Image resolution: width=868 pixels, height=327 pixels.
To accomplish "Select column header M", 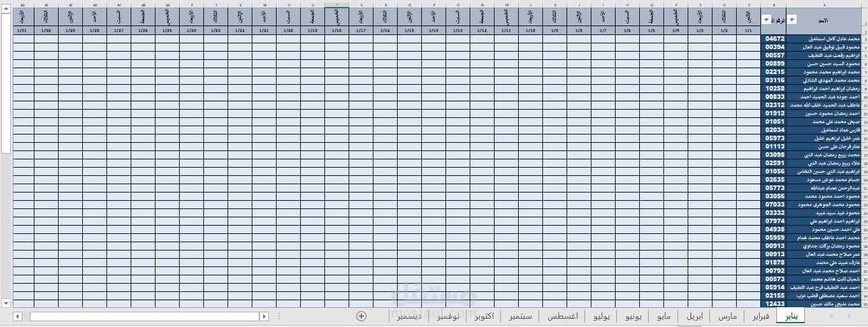I will (x=507, y=4).
